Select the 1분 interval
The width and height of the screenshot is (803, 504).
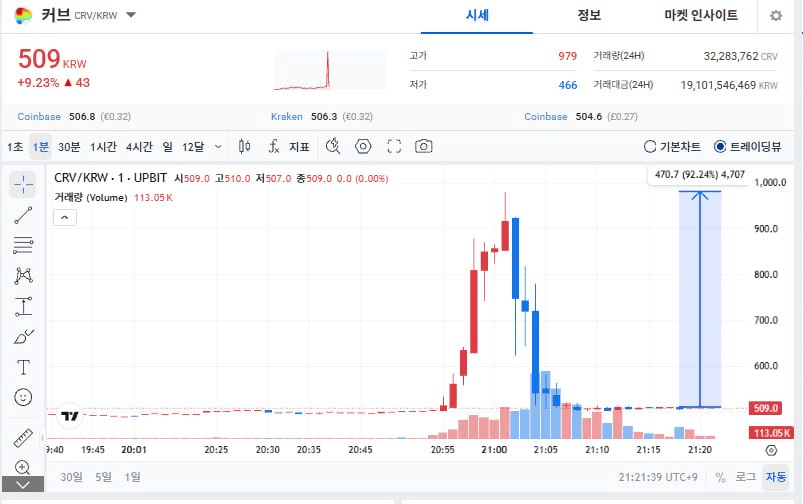coord(40,147)
